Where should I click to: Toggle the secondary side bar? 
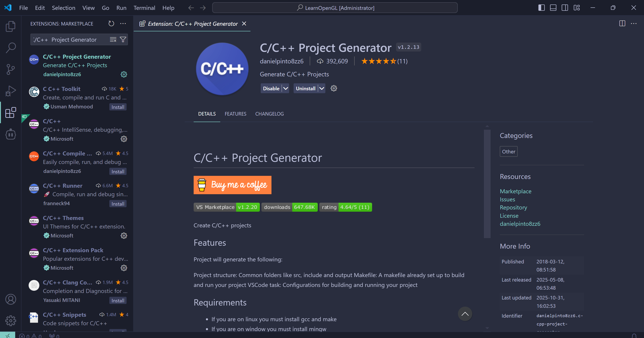565,8
